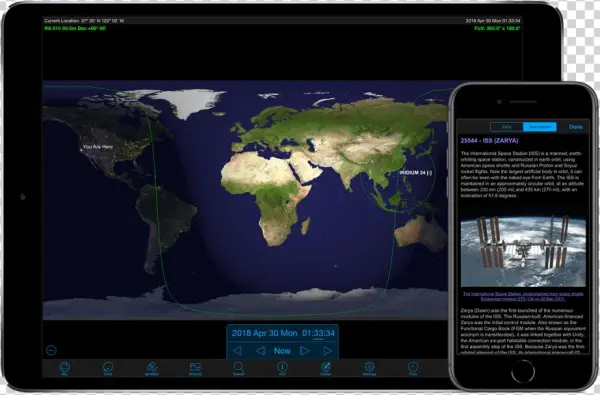Open the Orbit view icon
This screenshot has height=395, width=600.
(x=108, y=368)
